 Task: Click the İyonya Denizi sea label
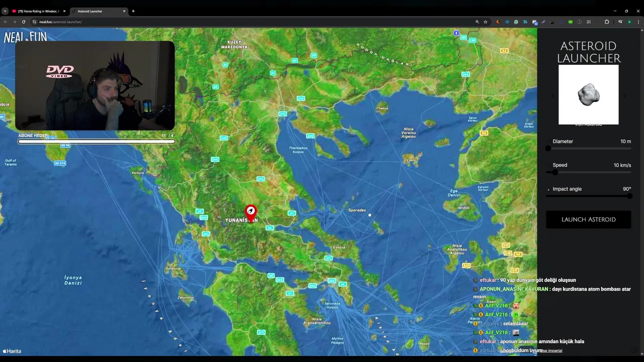click(73, 280)
